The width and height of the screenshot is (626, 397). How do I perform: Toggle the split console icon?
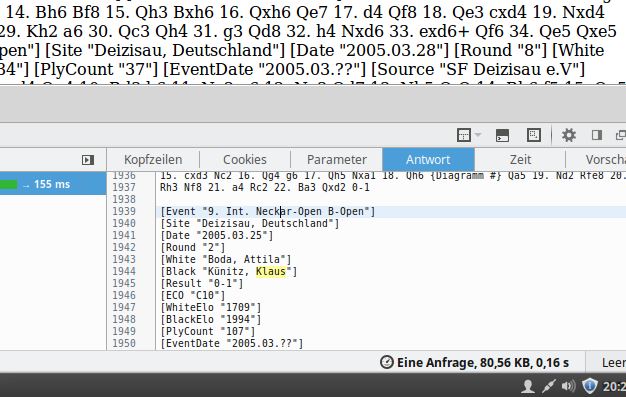[502, 135]
